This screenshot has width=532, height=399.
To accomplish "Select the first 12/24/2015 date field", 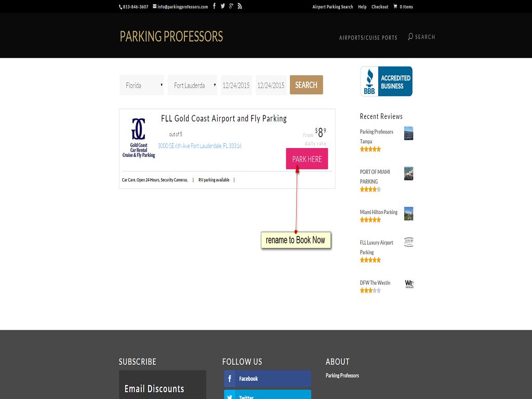I will point(236,85).
